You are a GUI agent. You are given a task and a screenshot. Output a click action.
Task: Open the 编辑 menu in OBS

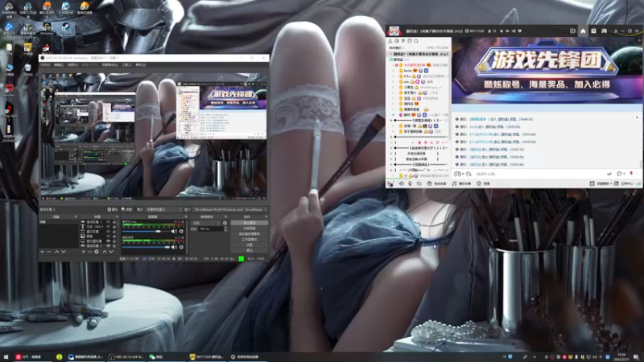[x=59, y=65]
